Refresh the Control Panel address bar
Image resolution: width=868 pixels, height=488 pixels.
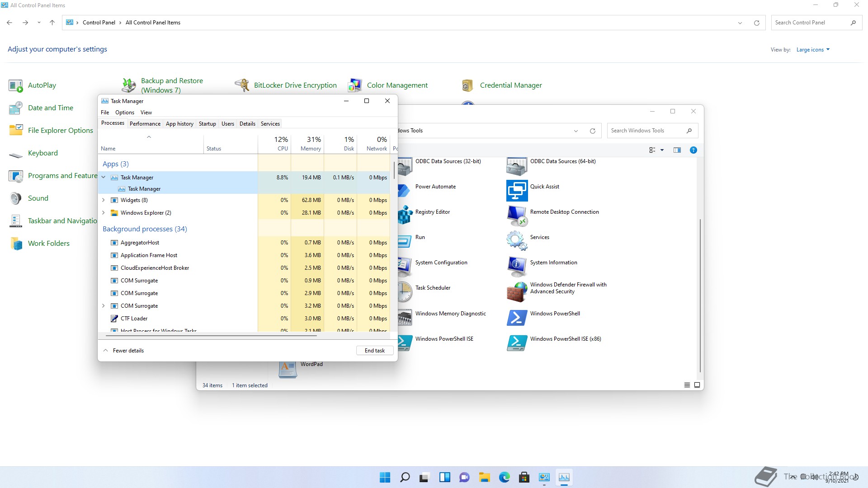coord(756,23)
